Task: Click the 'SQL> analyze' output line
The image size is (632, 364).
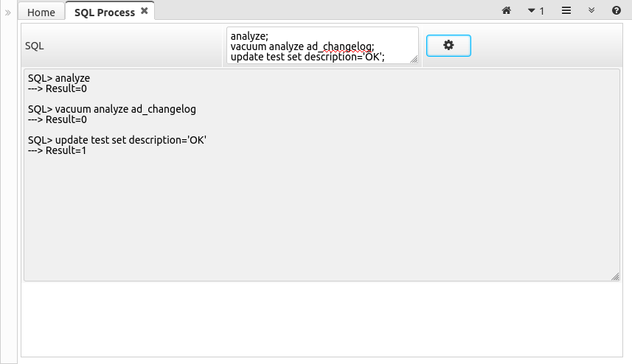Action: tap(59, 77)
